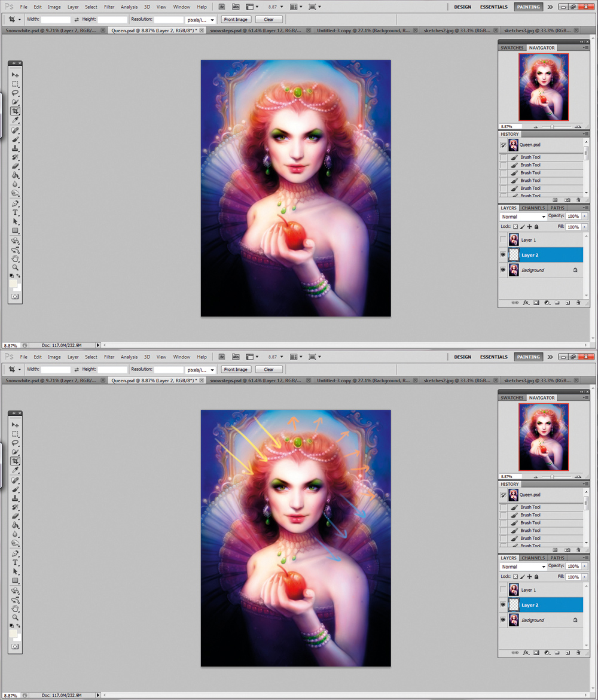Launch Bridge from upper application bar

[x=222, y=7]
